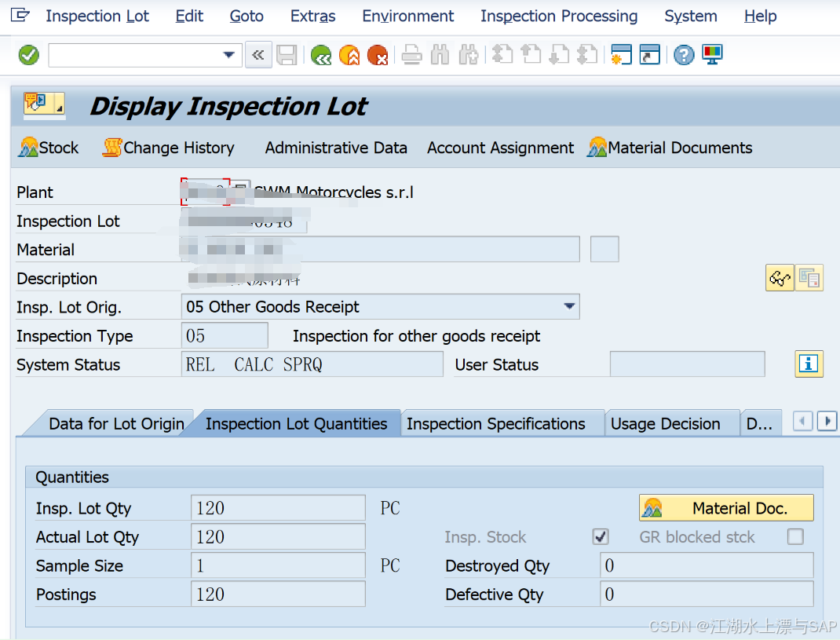Click the tab strip right arrow

827,422
